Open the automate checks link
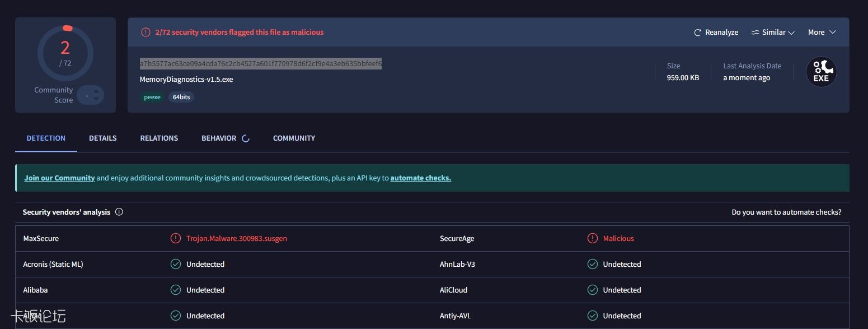The image size is (868, 329). [420, 178]
